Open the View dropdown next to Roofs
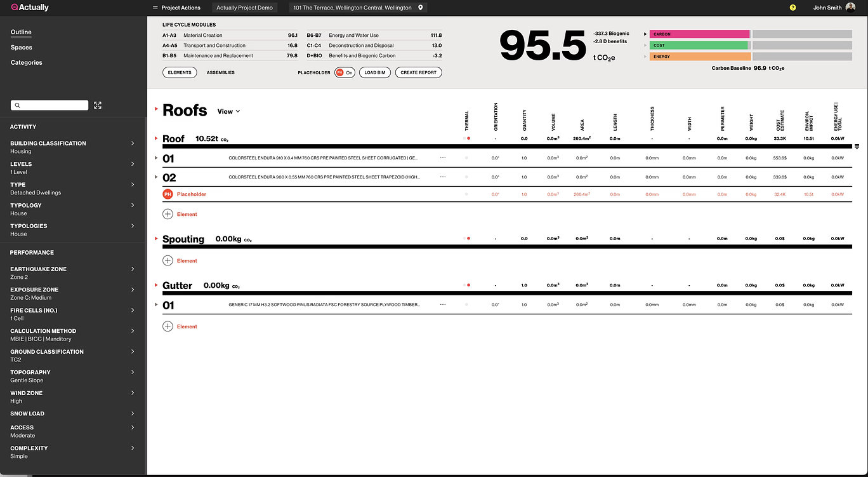Screen dimensions: 868x477 228,111
